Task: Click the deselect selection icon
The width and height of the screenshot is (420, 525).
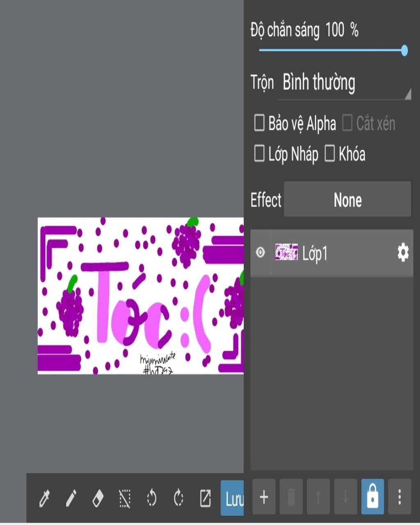Action: 125,498
